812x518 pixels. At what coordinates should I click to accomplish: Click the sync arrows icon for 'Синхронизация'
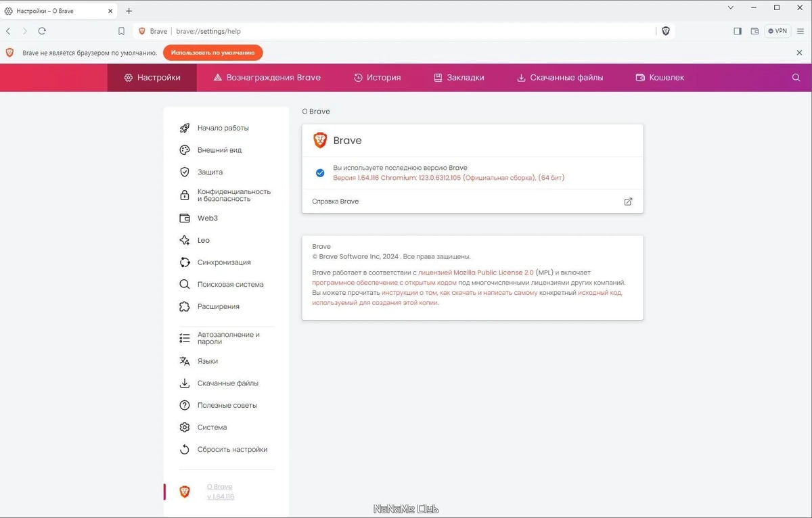184,262
